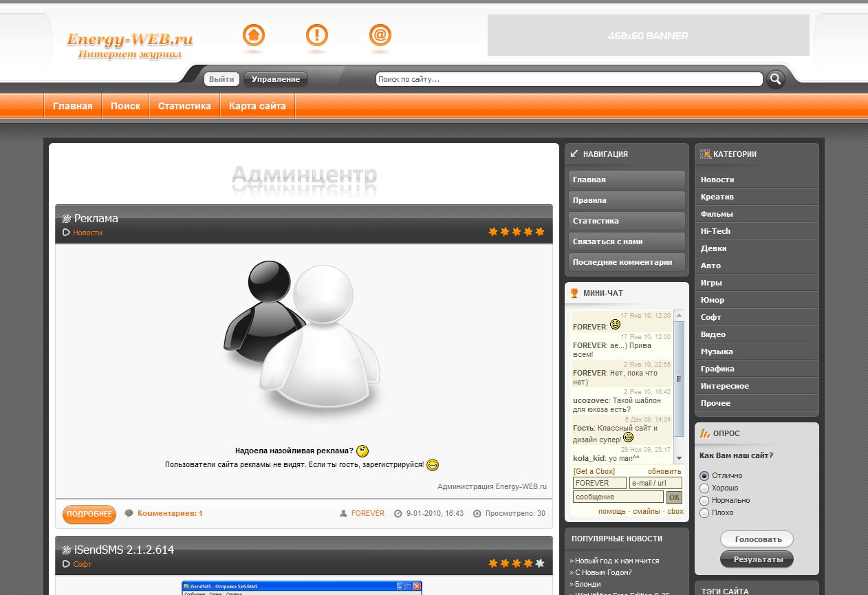The width and height of the screenshot is (868, 595).
Task: Open the Музыка category
Action: tap(757, 351)
